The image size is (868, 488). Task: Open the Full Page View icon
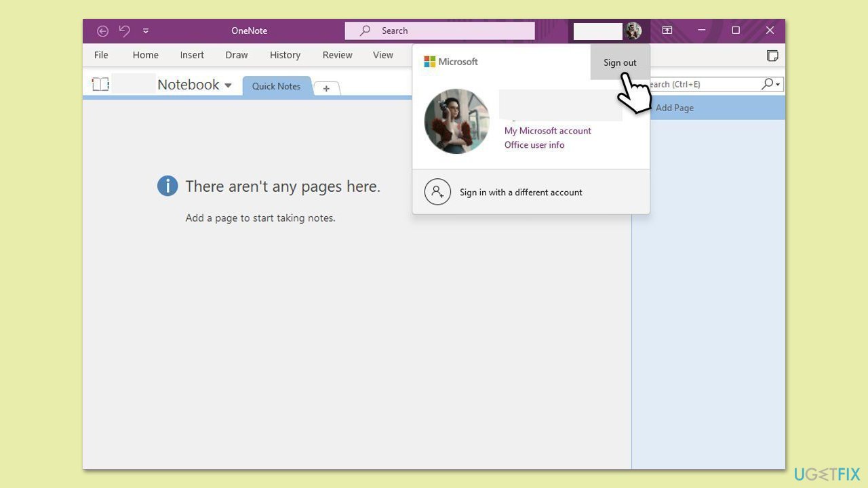click(x=772, y=56)
